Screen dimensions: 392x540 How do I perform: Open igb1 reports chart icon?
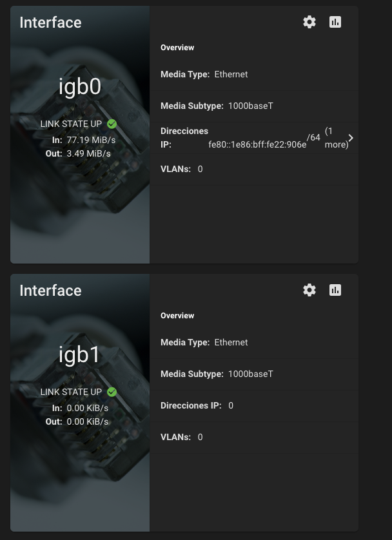[335, 290]
